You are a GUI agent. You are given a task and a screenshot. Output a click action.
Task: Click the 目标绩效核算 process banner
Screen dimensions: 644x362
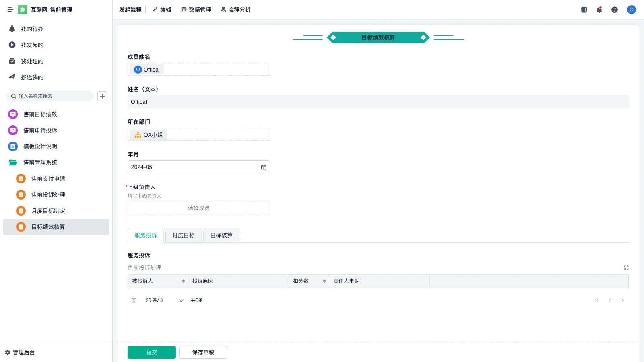[x=378, y=37]
